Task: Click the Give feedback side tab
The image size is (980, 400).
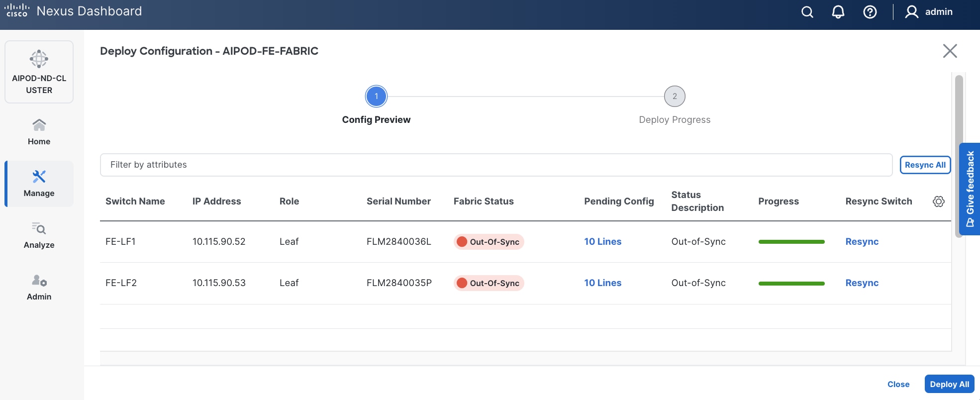Action: point(970,189)
